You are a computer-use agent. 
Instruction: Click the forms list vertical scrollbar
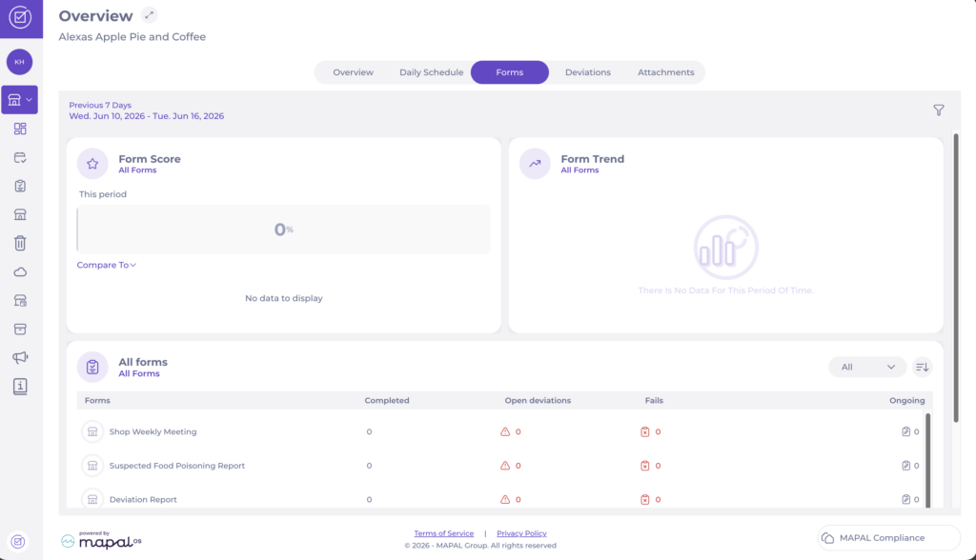click(x=927, y=460)
